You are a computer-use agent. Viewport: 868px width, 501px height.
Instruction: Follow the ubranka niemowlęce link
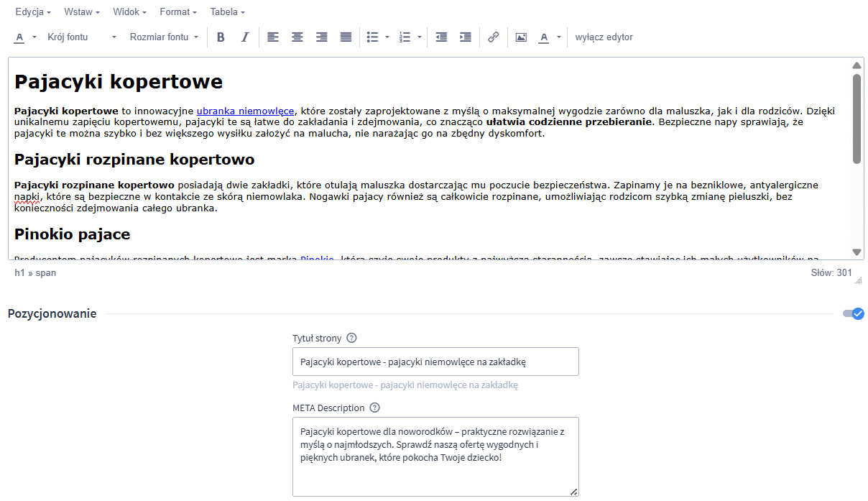pos(245,111)
